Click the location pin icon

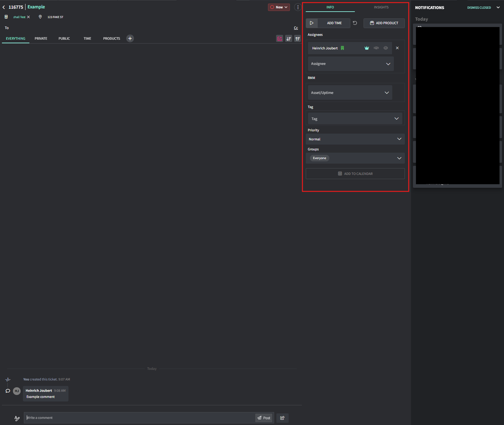point(40,17)
